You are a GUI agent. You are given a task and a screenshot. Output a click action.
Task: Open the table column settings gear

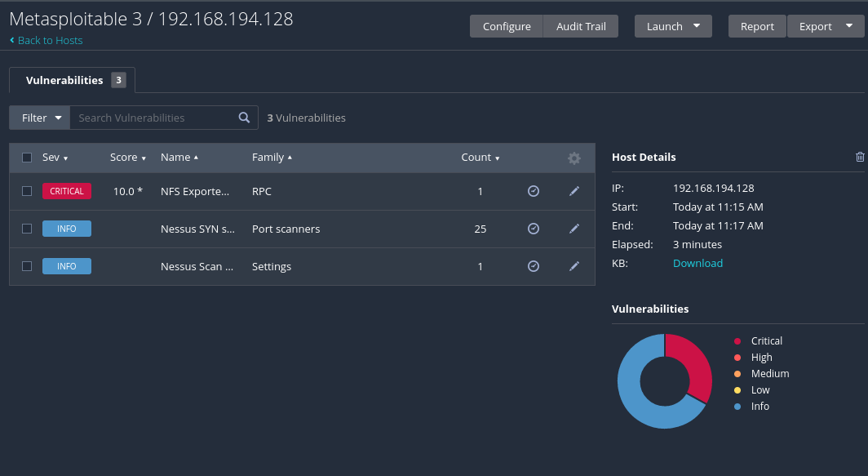(x=574, y=158)
